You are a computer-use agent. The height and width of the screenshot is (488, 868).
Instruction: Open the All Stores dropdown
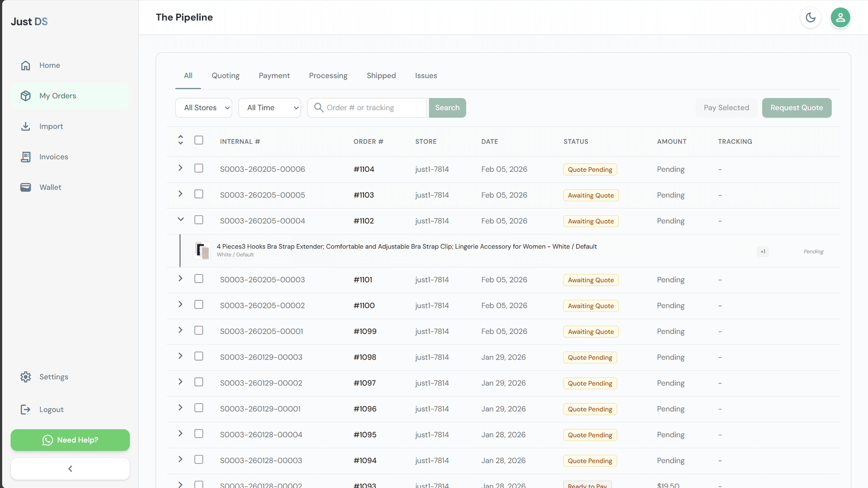pos(203,108)
